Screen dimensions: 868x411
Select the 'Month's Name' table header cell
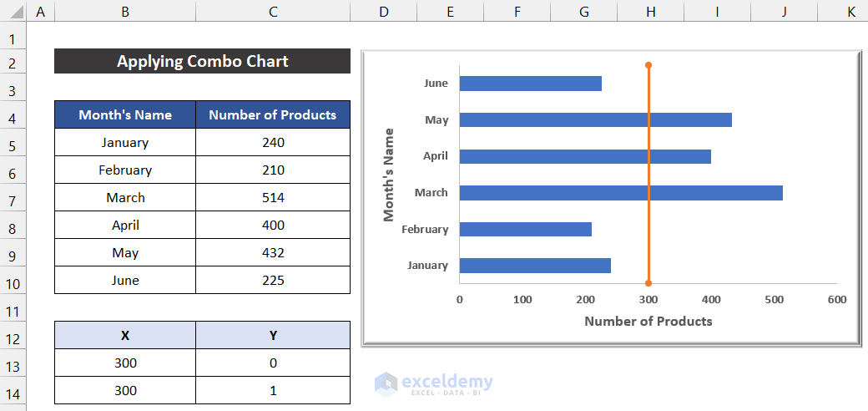125,115
